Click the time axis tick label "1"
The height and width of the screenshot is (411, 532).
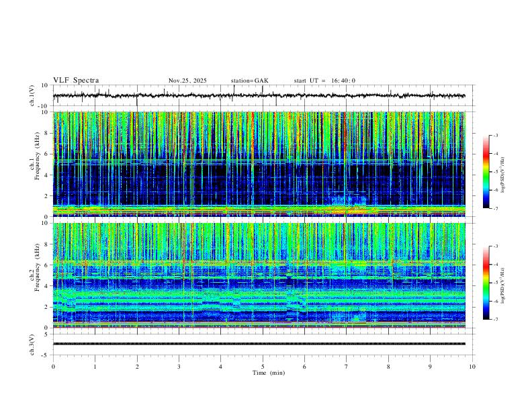(x=95, y=367)
